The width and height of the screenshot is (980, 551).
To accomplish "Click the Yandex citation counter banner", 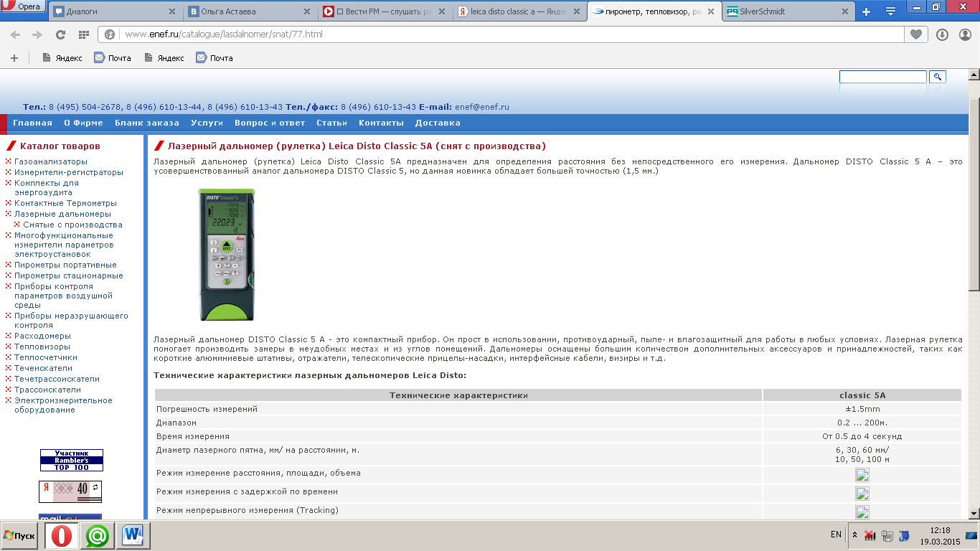I will pos(70,491).
